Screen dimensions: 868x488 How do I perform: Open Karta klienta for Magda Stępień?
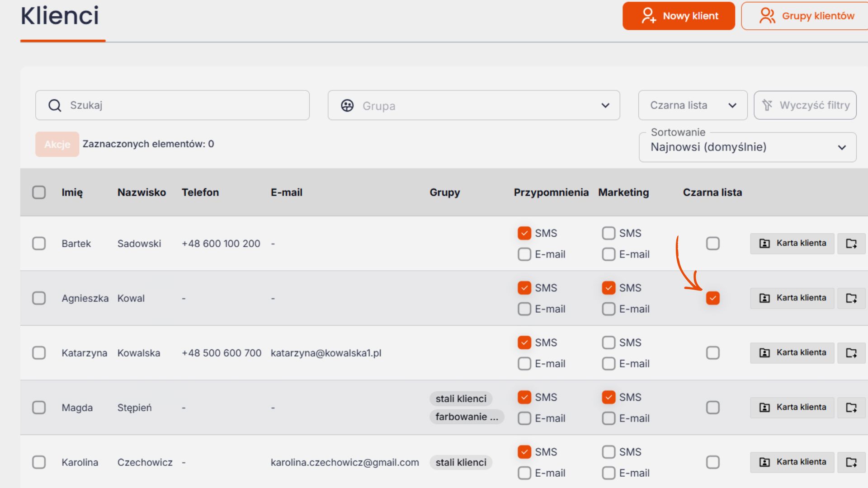[792, 408]
